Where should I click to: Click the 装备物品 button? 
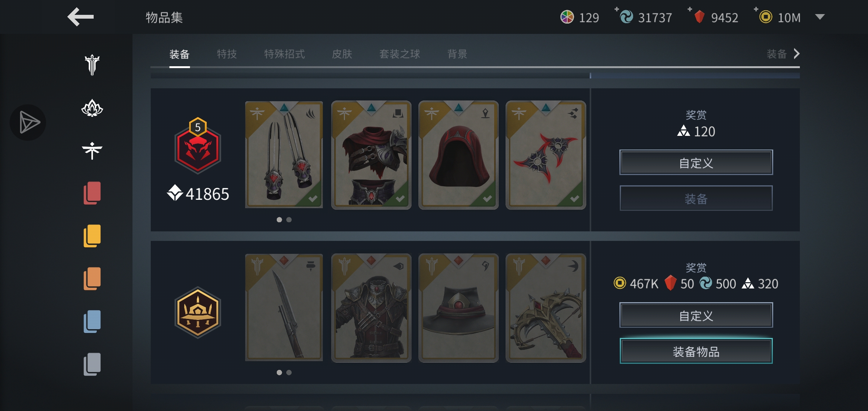coord(696,351)
